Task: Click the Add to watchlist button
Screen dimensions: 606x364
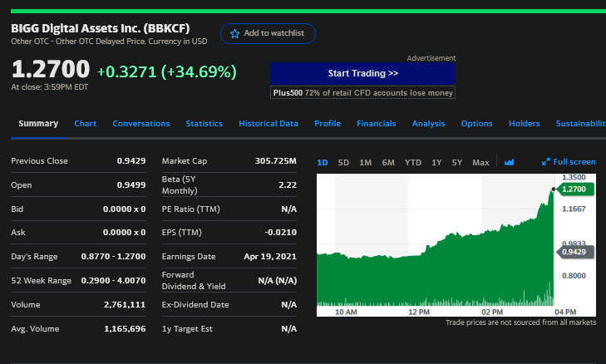Action: click(268, 33)
